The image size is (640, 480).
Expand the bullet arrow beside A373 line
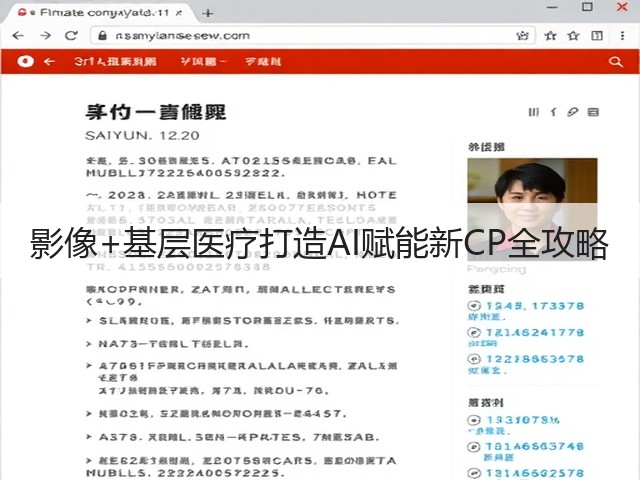(89, 437)
